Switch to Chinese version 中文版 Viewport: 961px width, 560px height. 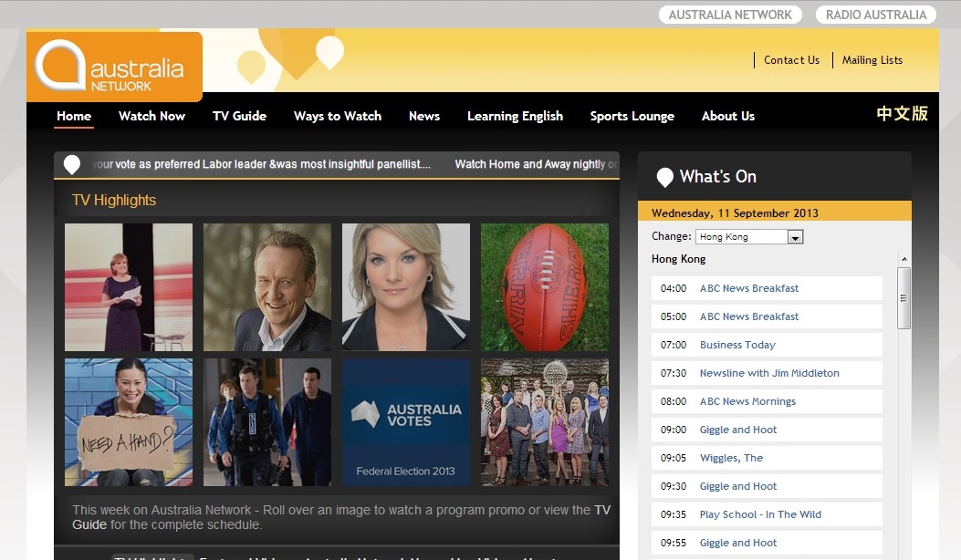click(902, 114)
